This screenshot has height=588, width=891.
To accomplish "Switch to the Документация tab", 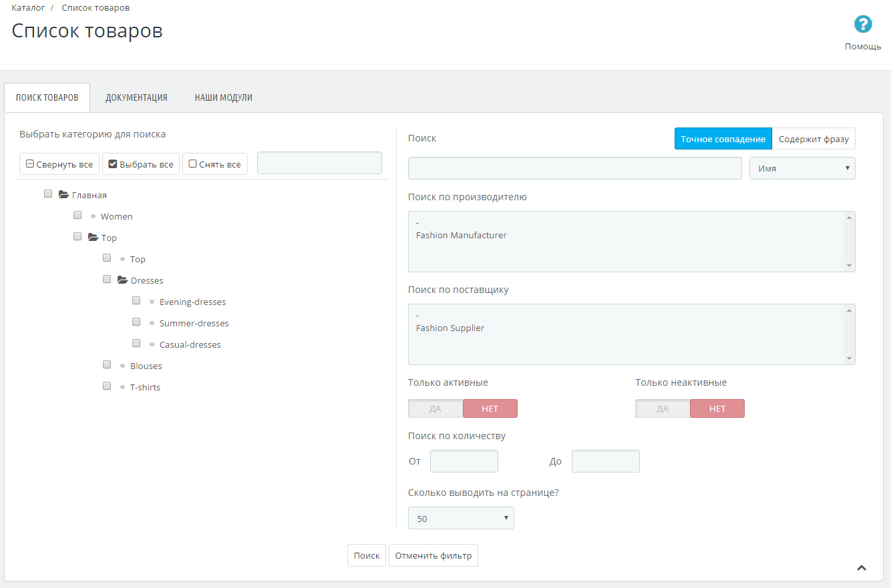I will click(136, 97).
